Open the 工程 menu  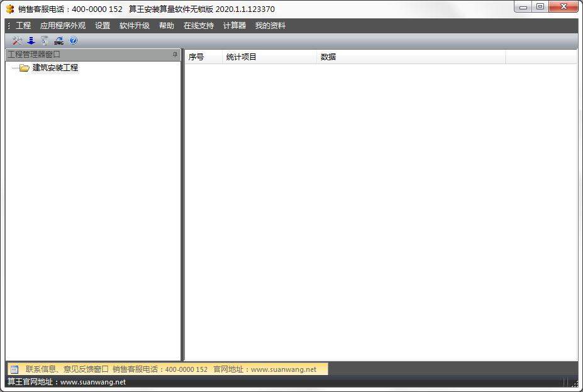coord(23,26)
